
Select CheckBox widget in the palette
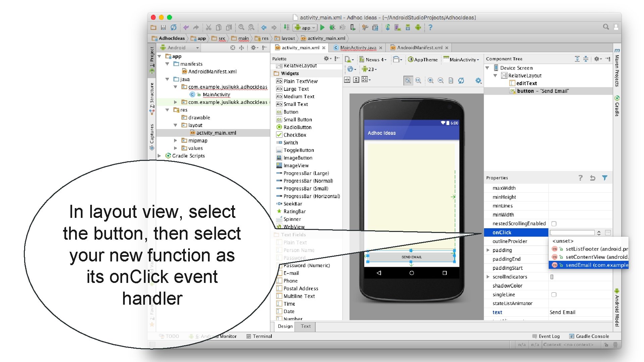tap(294, 135)
